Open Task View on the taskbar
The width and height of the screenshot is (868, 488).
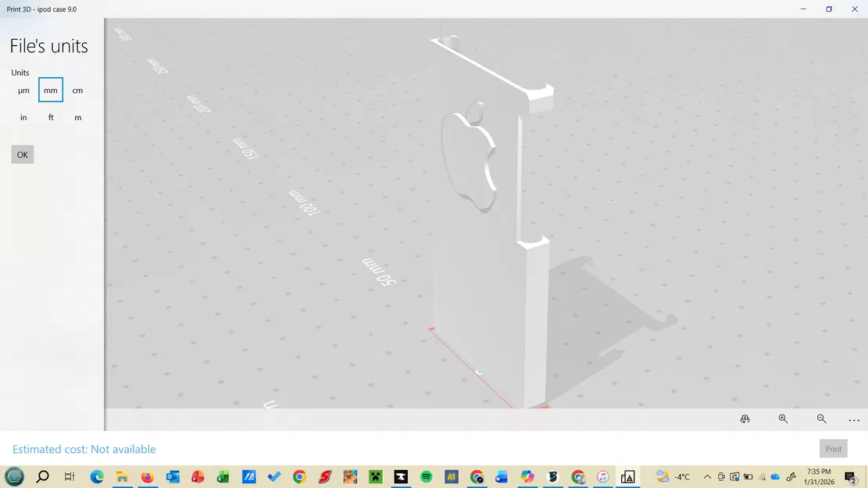(x=70, y=476)
